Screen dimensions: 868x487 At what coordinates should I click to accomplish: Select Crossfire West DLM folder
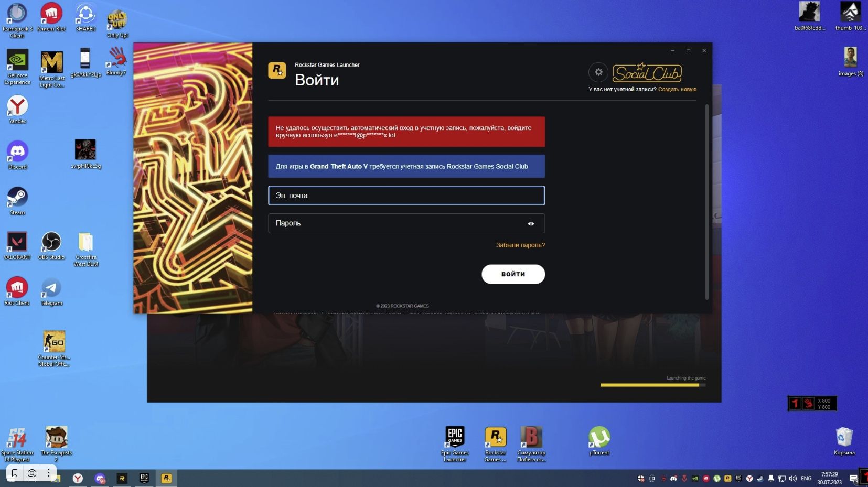(86, 250)
